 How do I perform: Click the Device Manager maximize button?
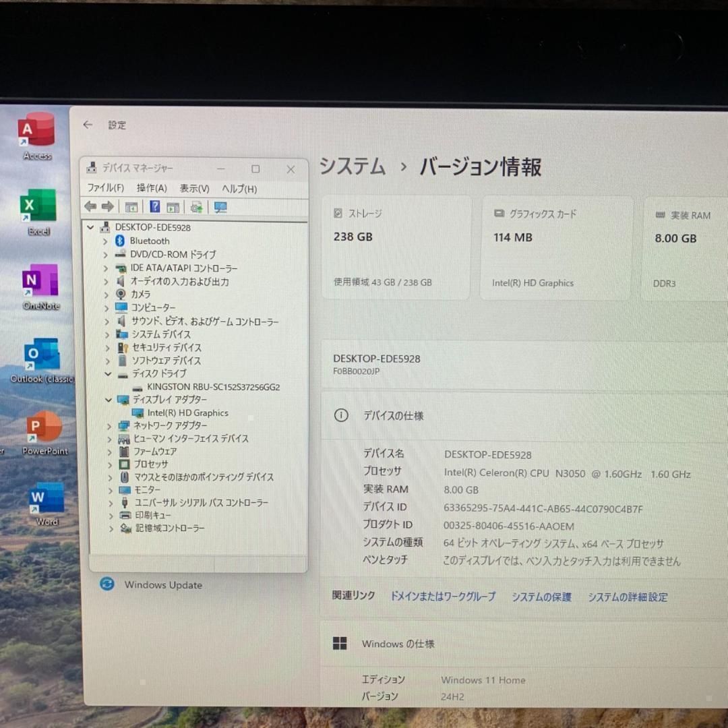click(x=255, y=169)
